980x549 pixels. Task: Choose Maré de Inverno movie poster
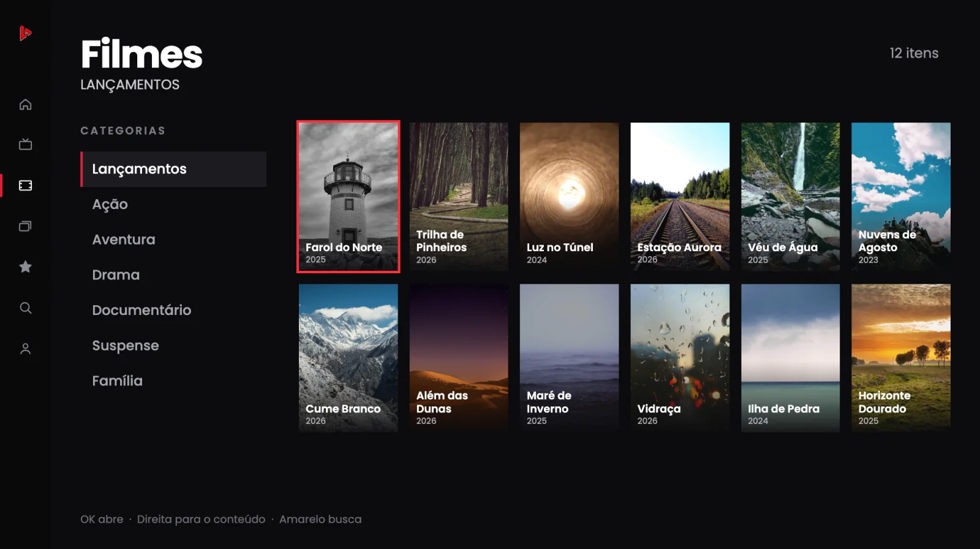569,358
